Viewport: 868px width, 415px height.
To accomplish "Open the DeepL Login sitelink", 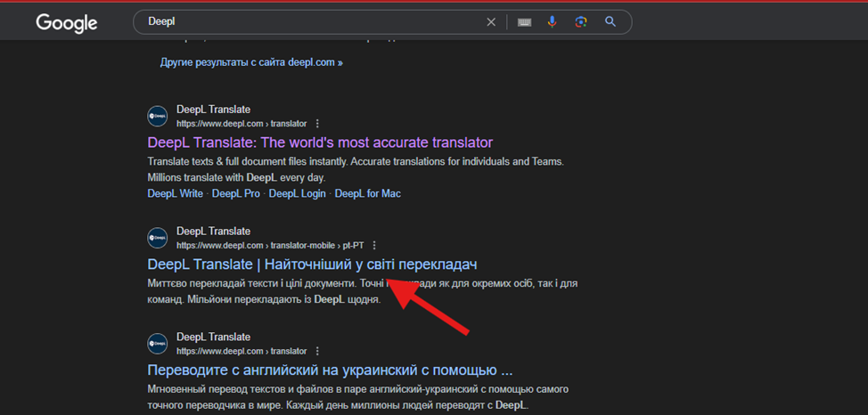I will [298, 193].
